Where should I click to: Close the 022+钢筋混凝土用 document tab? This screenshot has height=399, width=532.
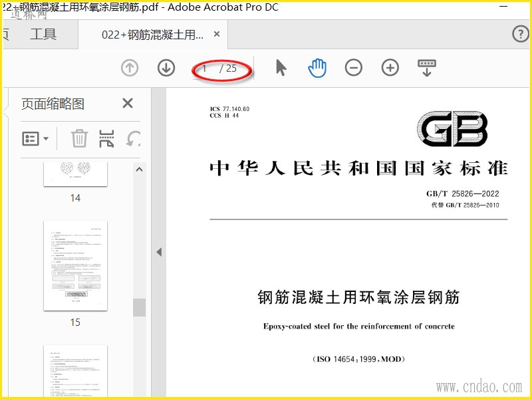217,34
